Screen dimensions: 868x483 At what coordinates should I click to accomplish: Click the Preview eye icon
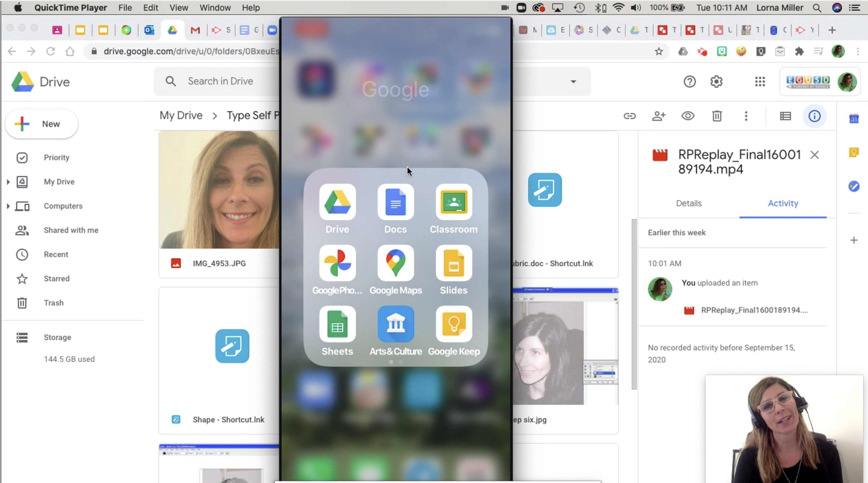click(x=688, y=116)
